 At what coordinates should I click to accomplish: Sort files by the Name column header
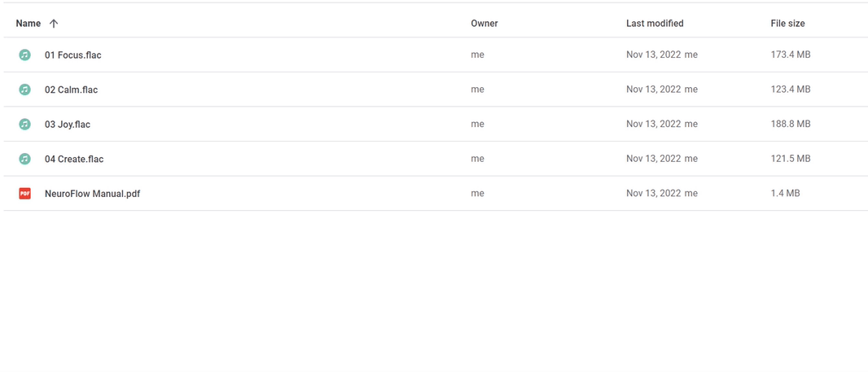pyautogui.click(x=28, y=24)
